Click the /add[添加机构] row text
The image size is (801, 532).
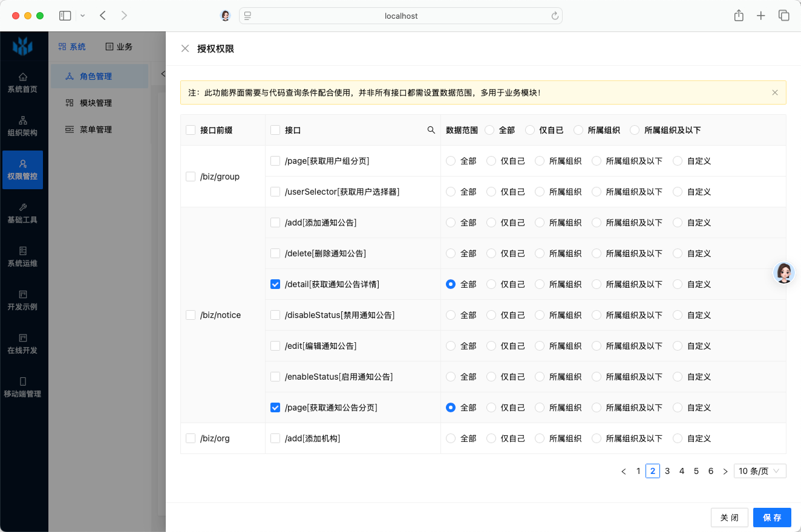(312, 438)
